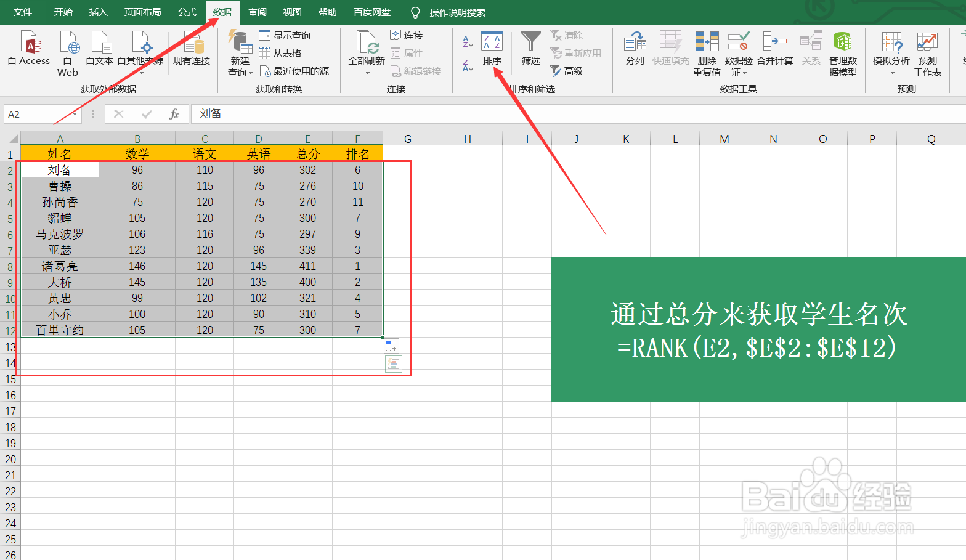Select the column K header
This screenshot has width=966, height=560.
coord(625,139)
